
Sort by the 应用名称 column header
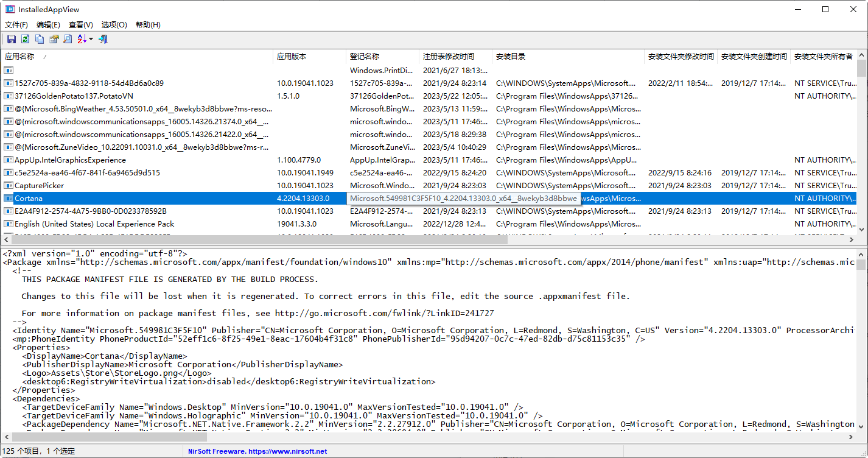coord(137,57)
